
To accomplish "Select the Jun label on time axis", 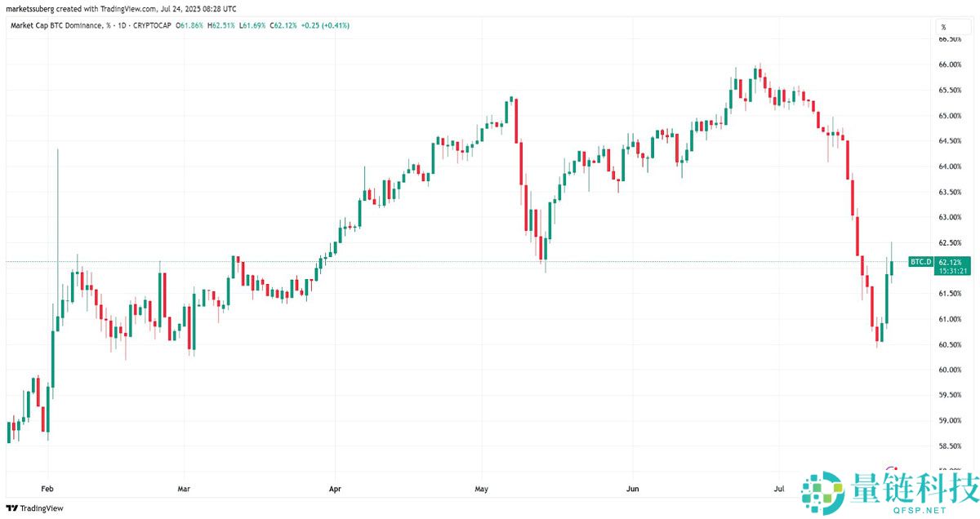I will 631,489.
